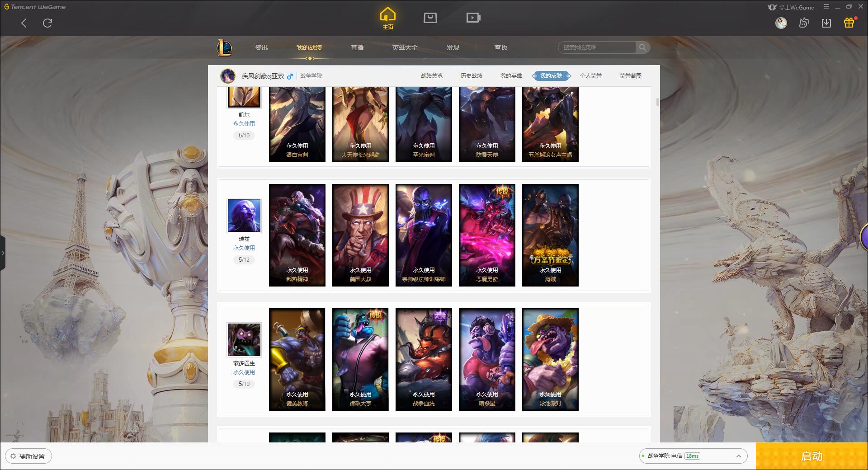Click the Tencent WeGame logo
Screen dimensions: 868x470
[x=35, y=7]
